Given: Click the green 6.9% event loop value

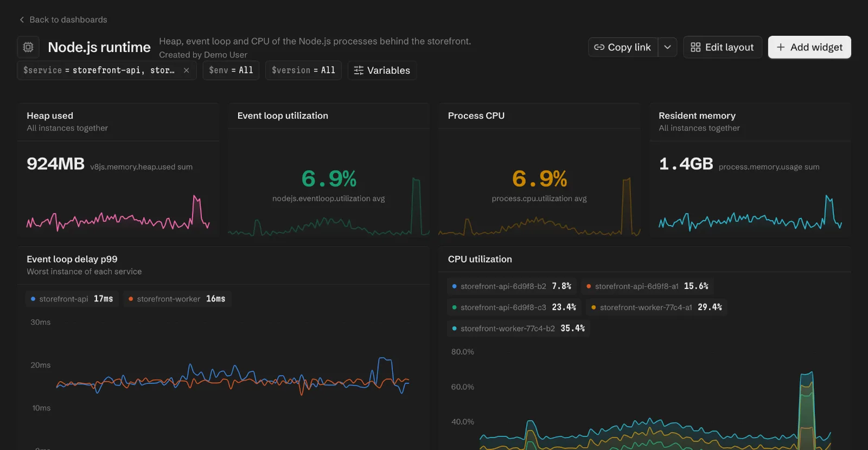Looking at the screenshot, I should 329,179.
